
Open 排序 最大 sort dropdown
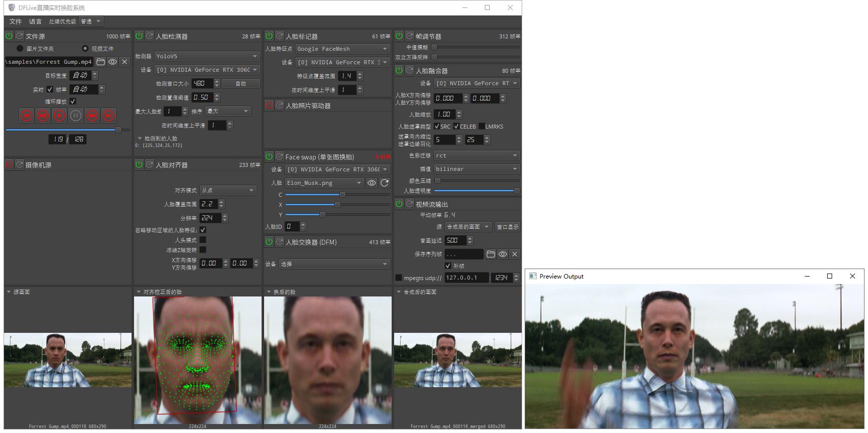[x=228, y=111]
